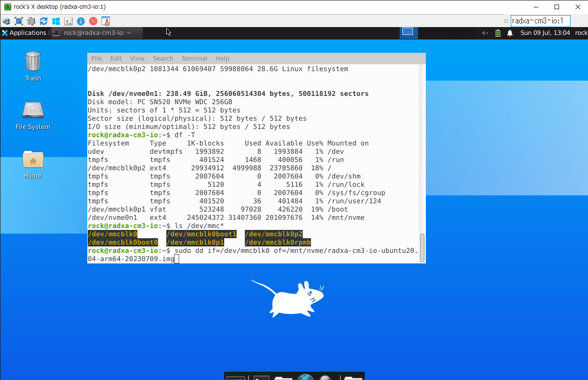Open the terminal Edit menu
The image size is (588, 380).
coord(116,58)
